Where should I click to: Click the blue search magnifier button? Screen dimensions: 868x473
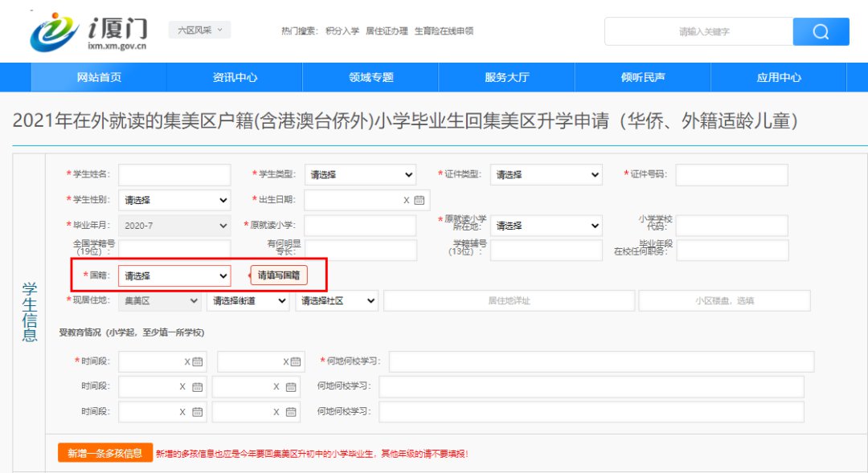point(821,31)
